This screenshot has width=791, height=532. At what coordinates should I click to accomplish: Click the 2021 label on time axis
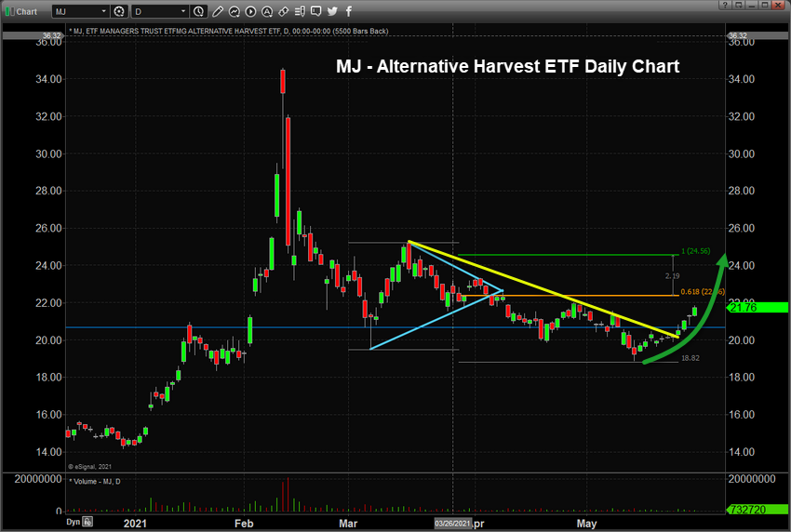pos(135,524)
